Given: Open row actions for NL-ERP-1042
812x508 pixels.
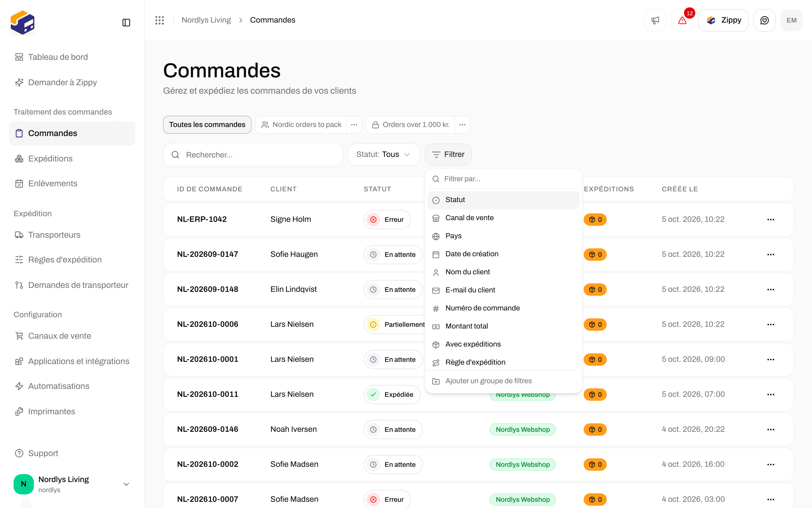Looking at the screenshot, I should [771, 219].
